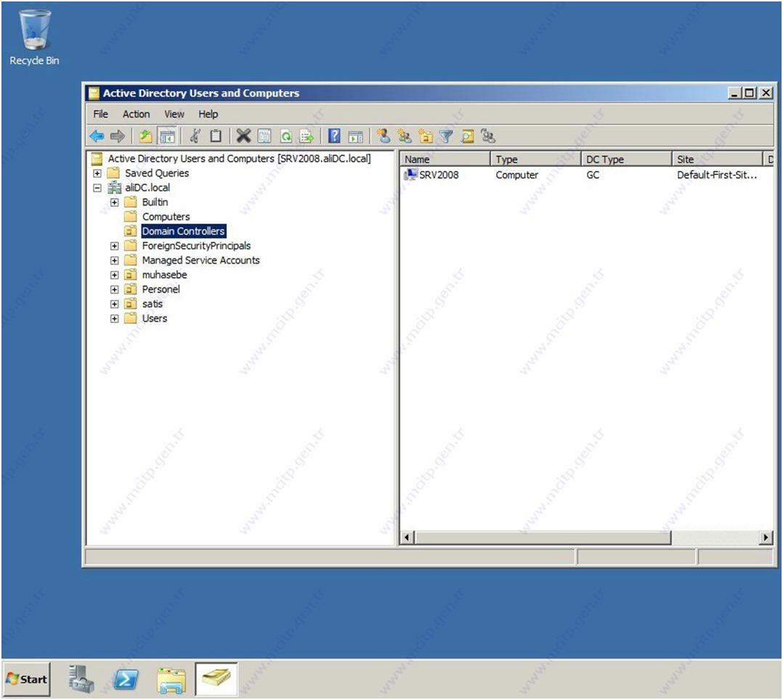Expand the muhasebe organizational unit
The height and width of the screenshot is (700, 783).
114,275
